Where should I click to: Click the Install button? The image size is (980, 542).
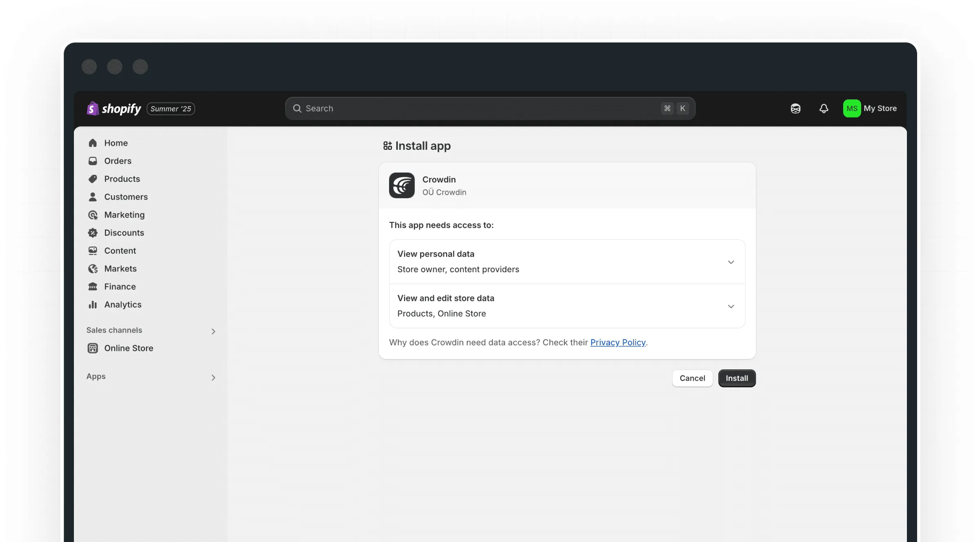point(737,378)
